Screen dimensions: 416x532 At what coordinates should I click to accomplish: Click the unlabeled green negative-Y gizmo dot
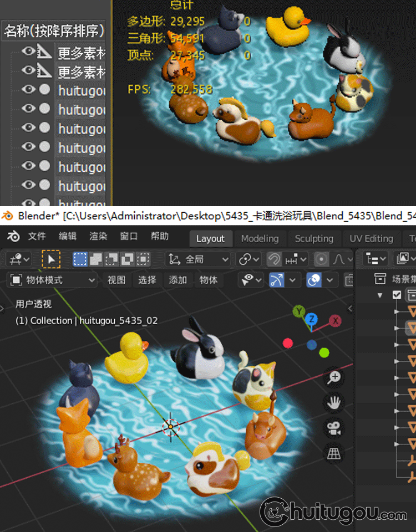pos(324,353)
